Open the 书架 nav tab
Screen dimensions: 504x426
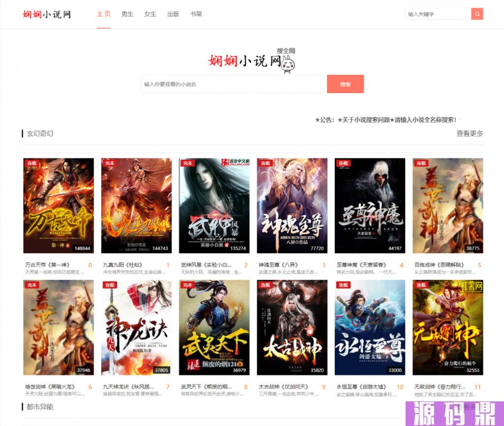(x=196, y=14)
